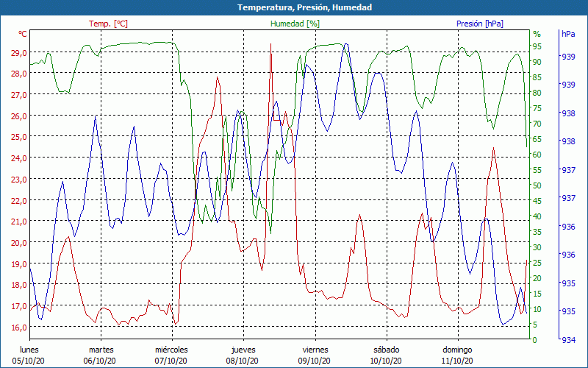The image size is (588, 368).
Task: Click humidity axis value '80'
Action: click(537, 93)
